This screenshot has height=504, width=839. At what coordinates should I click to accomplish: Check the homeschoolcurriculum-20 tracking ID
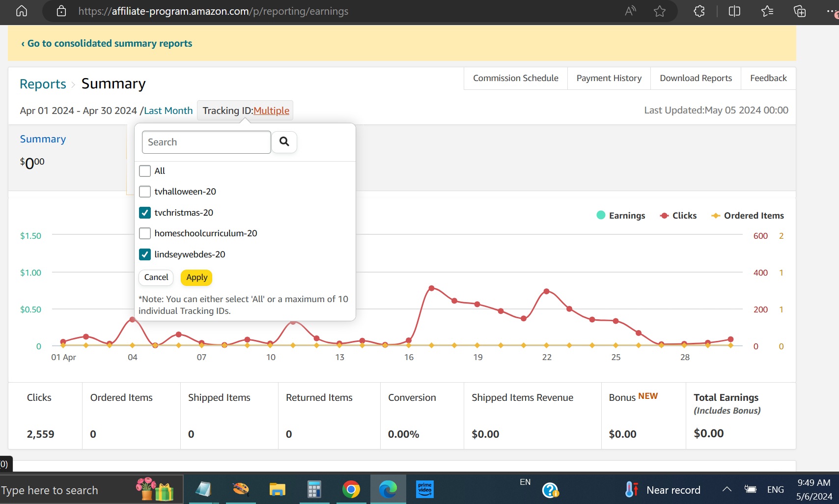coord(145,233)
